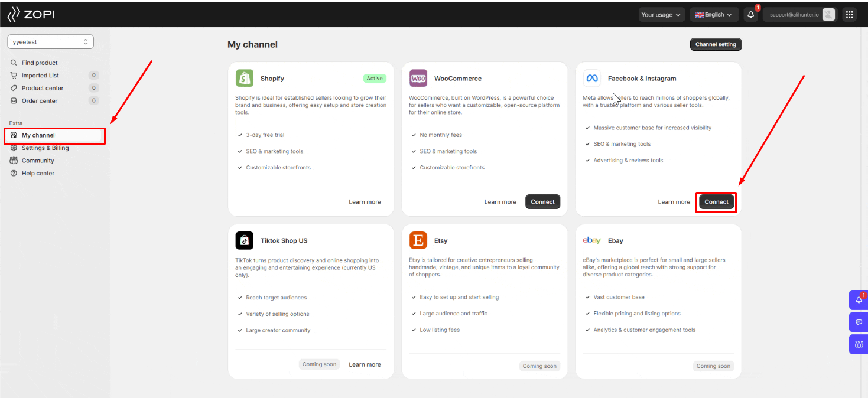Screen dimensions: 868x398
Task: Open the Your usage dropdown
Action: click(x=662, y=15)
